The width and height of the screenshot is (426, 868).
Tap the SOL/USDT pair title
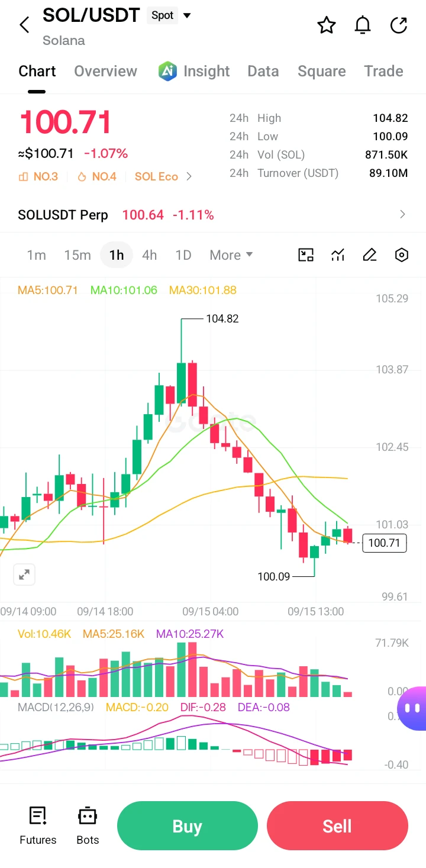pos(91,15)
